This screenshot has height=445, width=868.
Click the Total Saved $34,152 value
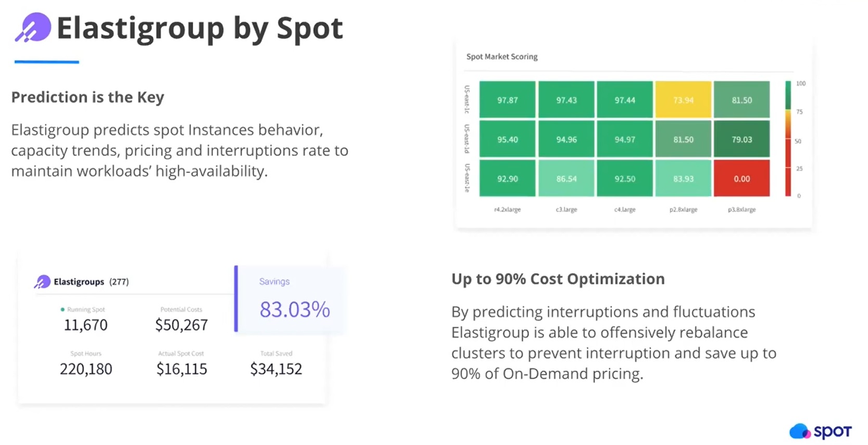point(276,368)
